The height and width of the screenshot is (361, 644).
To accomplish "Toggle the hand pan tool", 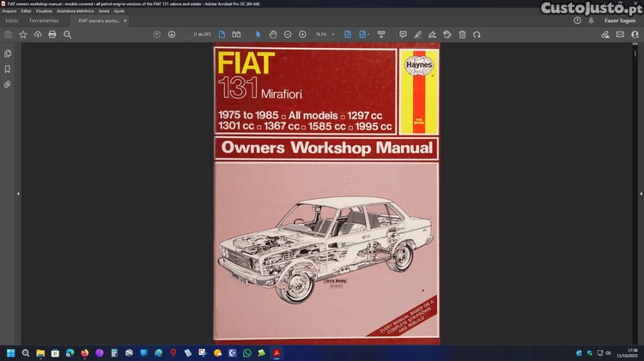I will 273,34.
